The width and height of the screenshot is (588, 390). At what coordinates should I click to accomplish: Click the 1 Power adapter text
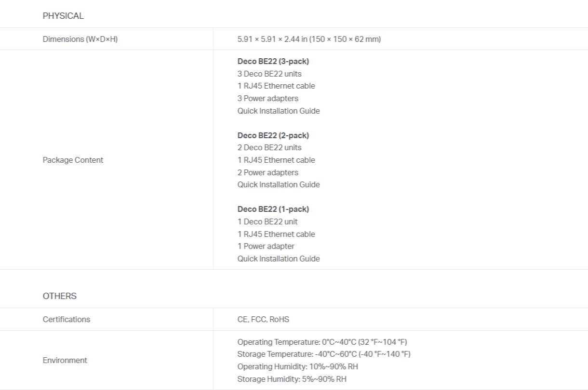(266, 246)
